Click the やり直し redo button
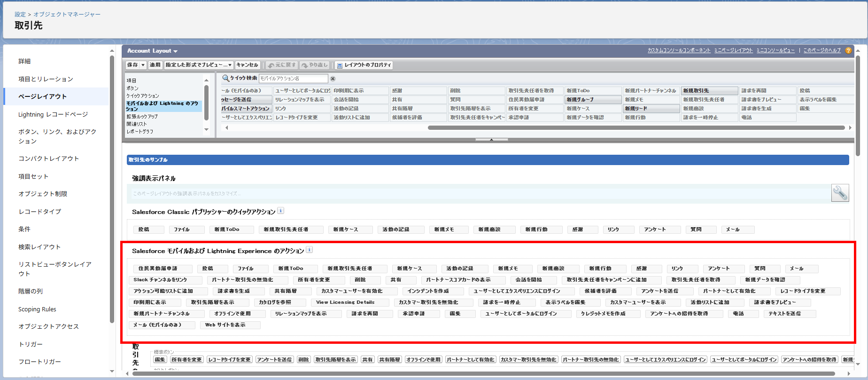868x380 pixels. click(x=315, y=65)
